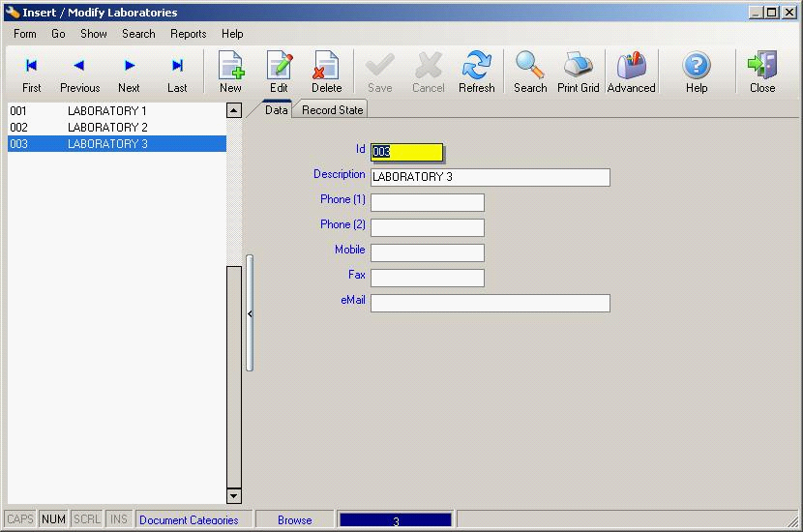Click the Mobile input field
This screenshot has width=803, height=532.
click(427, 252)
